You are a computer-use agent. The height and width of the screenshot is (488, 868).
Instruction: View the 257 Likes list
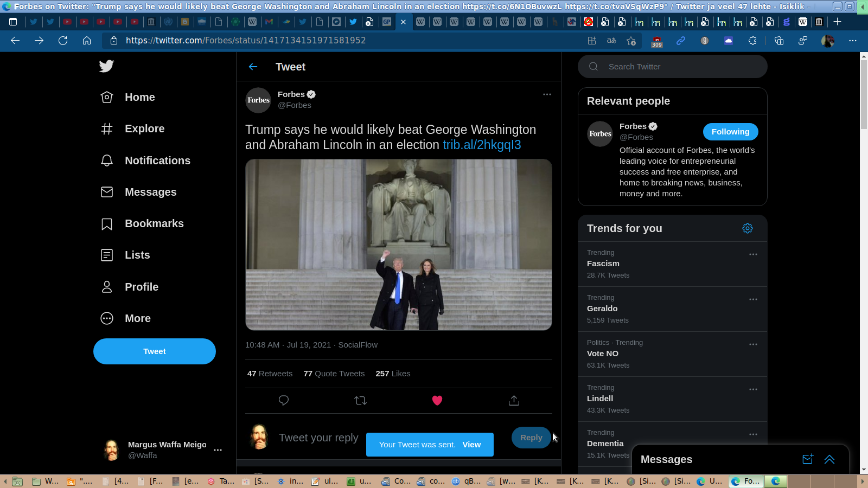[x=393, y=374]
